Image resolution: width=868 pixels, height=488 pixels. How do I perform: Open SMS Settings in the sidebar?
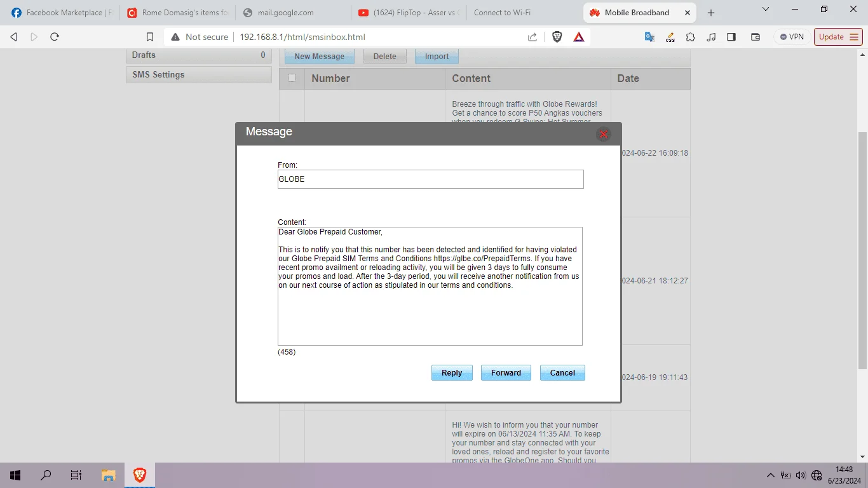point(199,74)
